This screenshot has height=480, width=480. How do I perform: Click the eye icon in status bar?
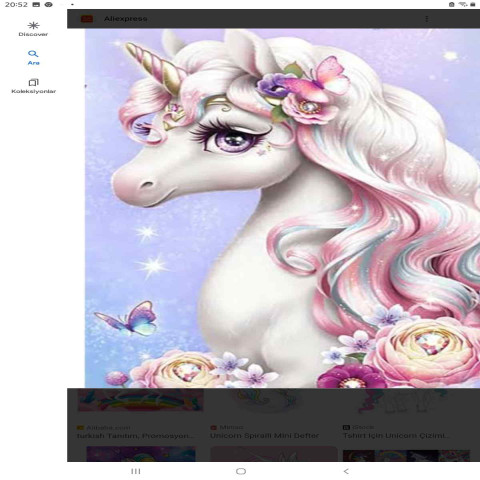[x=49, y=5]
